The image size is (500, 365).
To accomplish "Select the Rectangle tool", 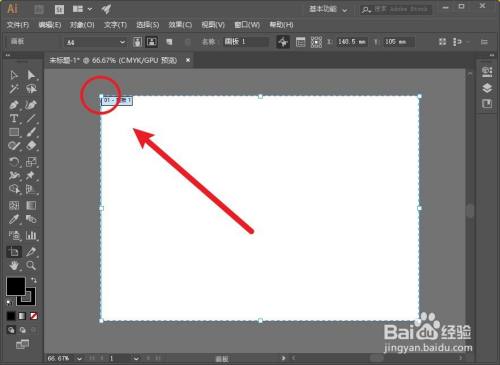I will 14,132.
